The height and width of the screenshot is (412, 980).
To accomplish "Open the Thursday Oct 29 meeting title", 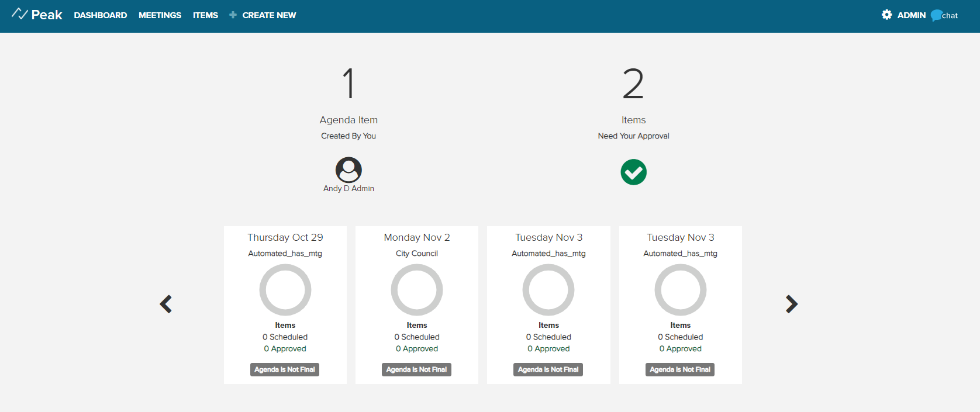I will (285, 237).
